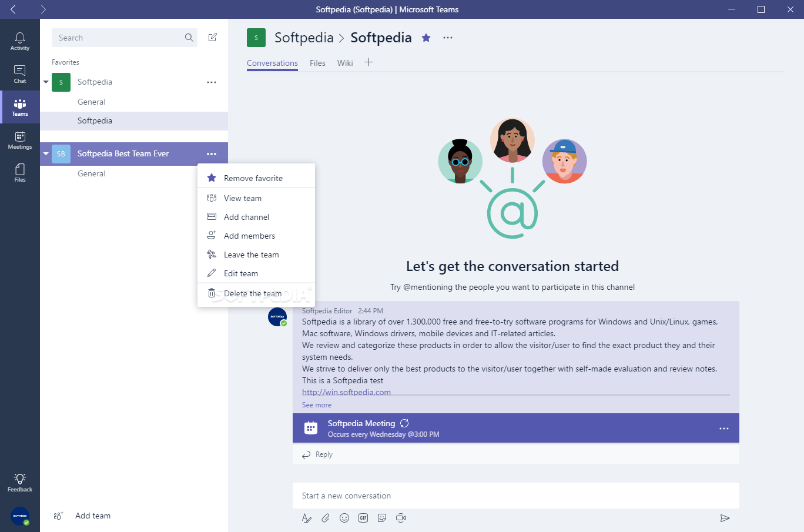The height and width of the screenshot is (532, 804).
Task: Focus the Start a new conversation box
Action: point(516,496)
